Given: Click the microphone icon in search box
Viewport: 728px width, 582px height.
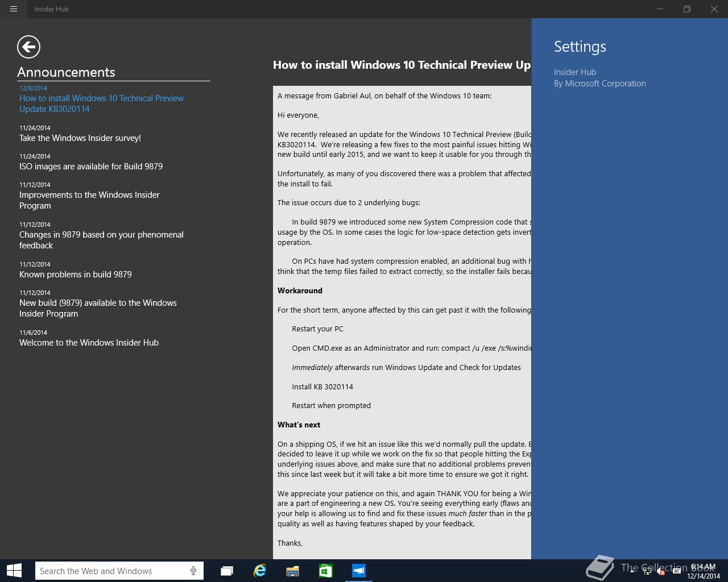Looking at the screenshot, I should (x=193, y=571).
